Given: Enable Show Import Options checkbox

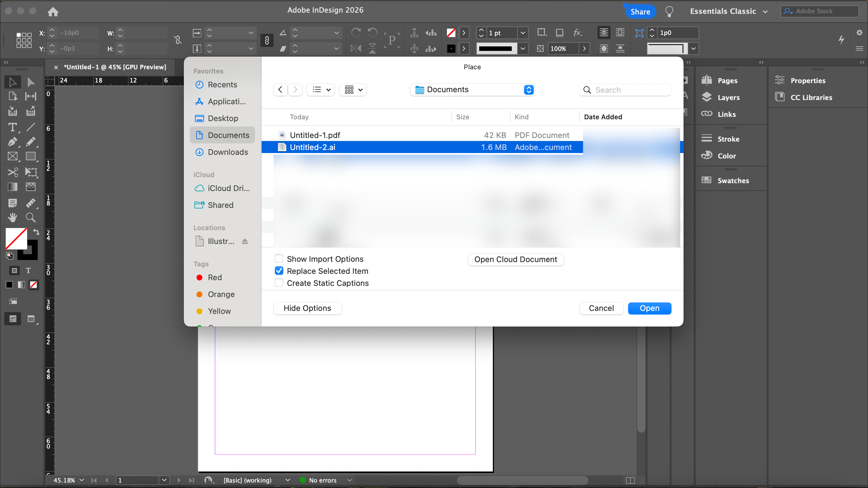Looking at the screenshot, I should (x=279, y=259).
